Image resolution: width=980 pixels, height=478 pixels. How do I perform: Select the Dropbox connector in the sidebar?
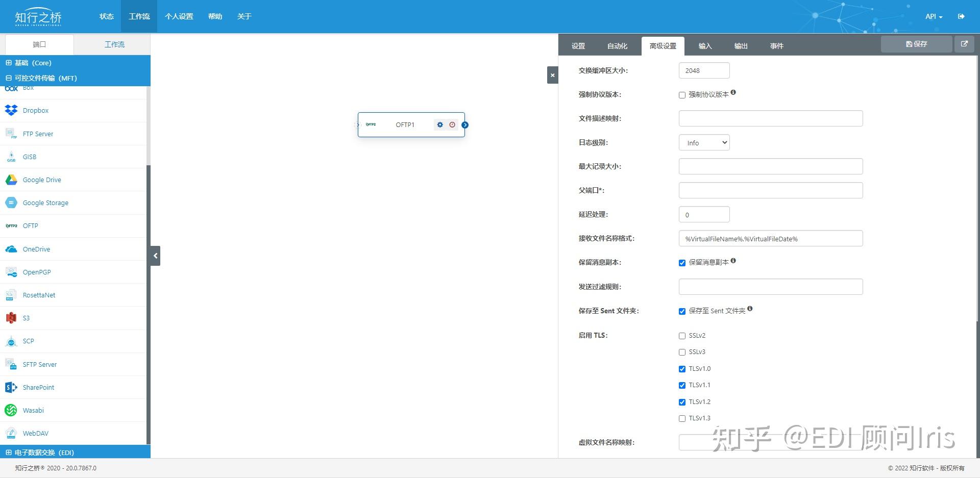36,110
